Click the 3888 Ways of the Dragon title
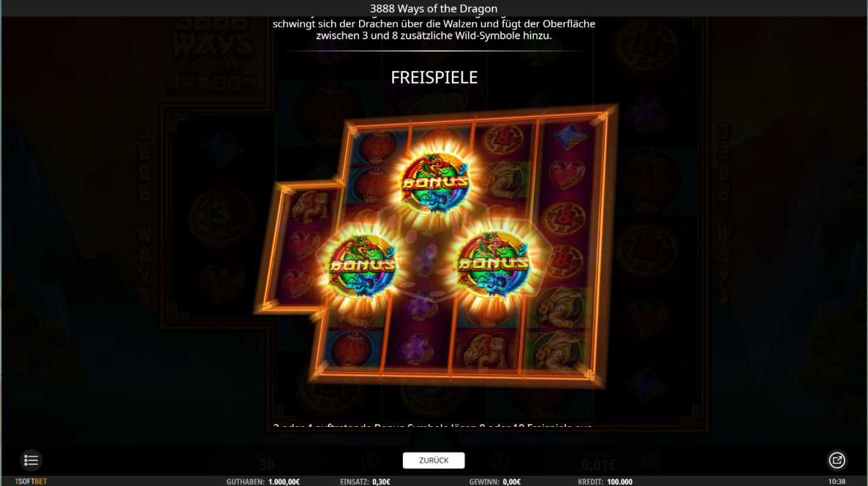Viewport: 868px width, 486px height. pos(434,8)
